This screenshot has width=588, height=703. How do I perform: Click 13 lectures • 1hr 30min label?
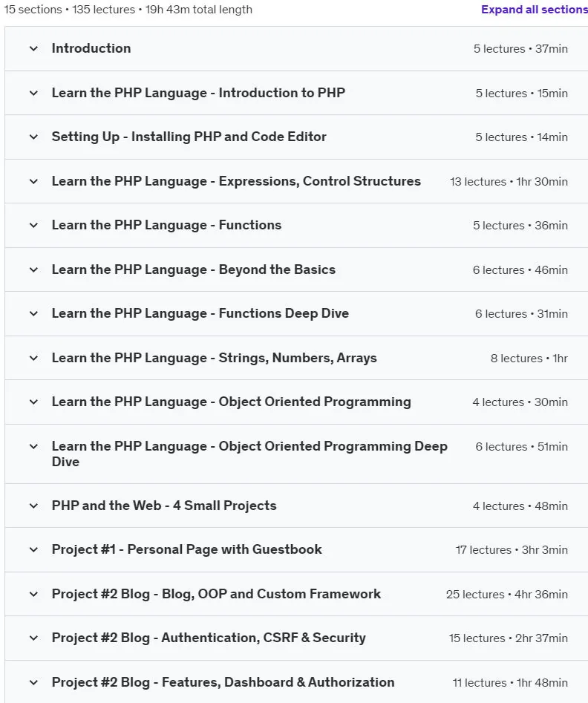[x=509, y=182]
